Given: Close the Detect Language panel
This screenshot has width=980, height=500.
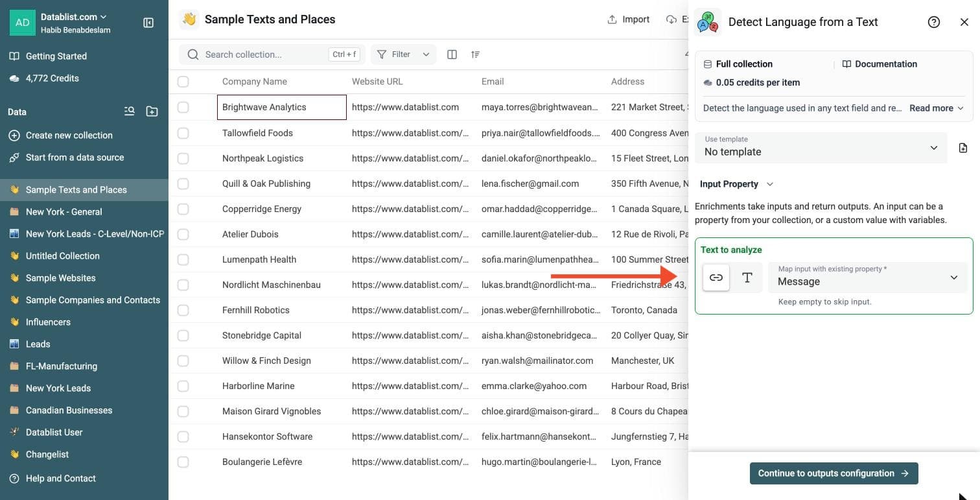Looking at the screenshot, I should coord(964,22).
